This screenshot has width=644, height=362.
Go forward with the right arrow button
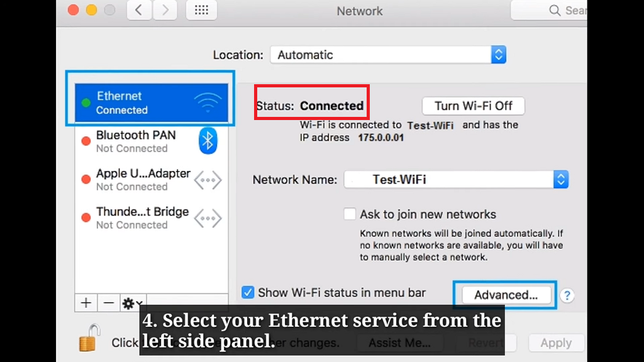pos(165,10)
